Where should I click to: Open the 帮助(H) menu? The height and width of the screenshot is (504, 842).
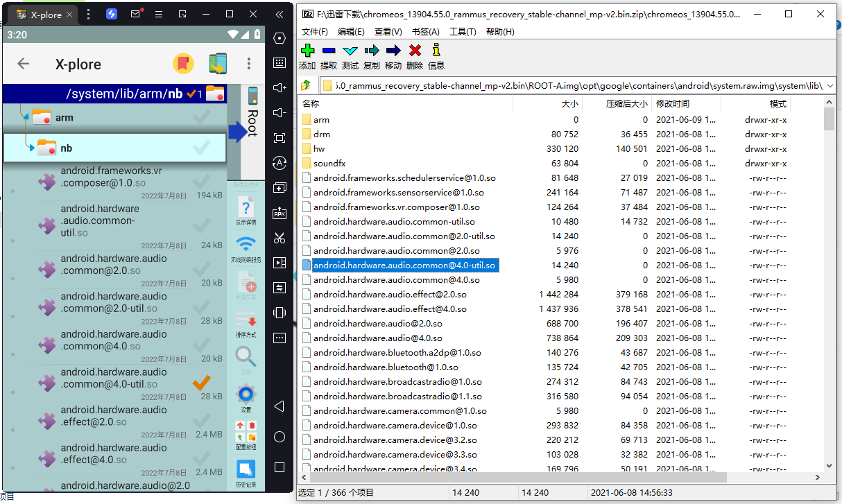point(500,31)
